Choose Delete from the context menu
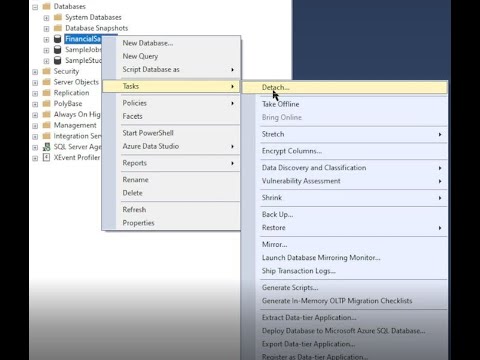This screenshot has width=480, height=360. 171,193
